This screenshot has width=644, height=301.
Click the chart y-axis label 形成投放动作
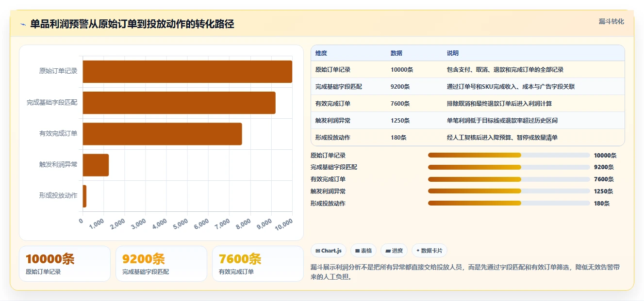pos(58,196)
